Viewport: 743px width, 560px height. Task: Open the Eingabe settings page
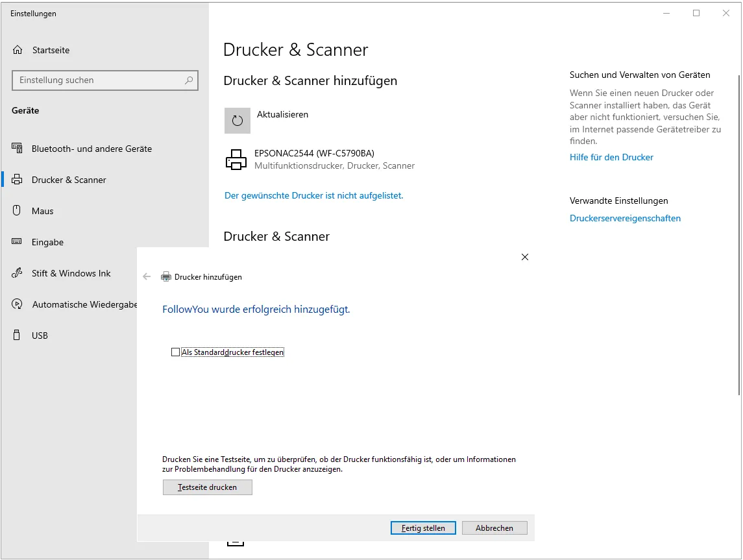pos(47,242)
